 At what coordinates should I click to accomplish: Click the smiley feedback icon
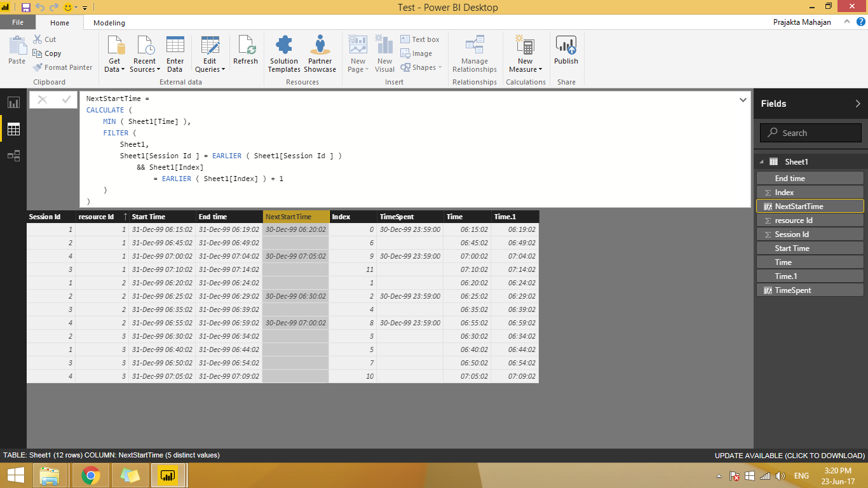68,8
